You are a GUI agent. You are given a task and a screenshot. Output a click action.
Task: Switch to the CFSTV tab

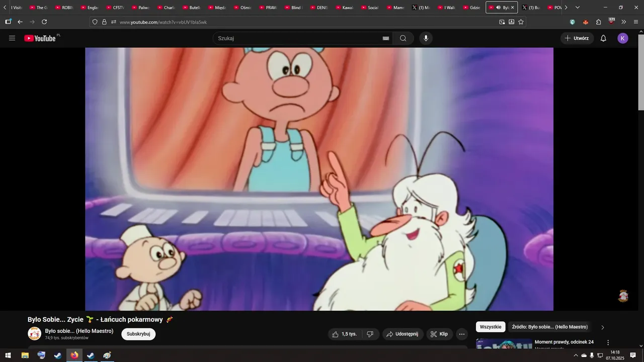[x=115, y=8]
